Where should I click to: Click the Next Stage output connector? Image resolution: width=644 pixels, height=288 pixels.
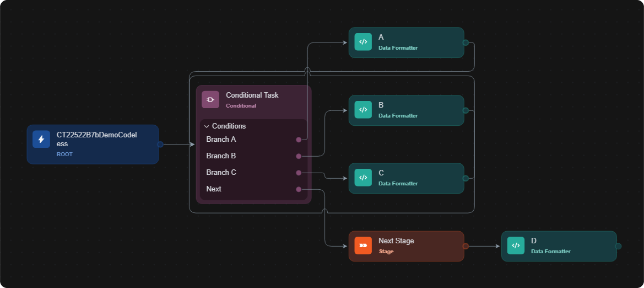click(466, 246)
